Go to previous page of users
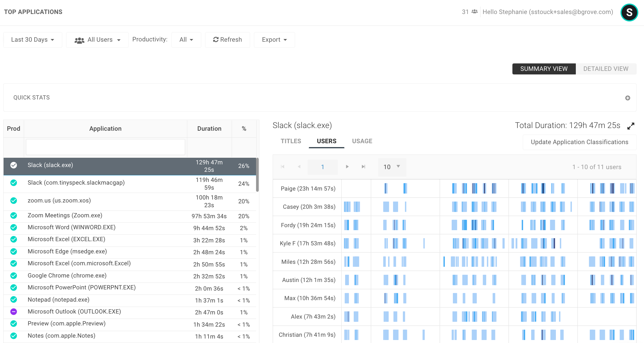Viewport: 644px width, 343px height. pyautogui.click(x=299, y=167)
